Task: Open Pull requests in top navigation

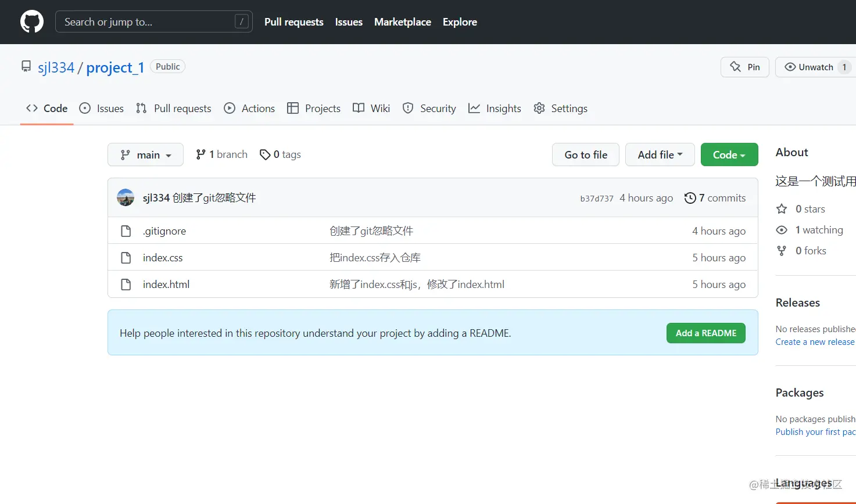Action: (294, 22)
